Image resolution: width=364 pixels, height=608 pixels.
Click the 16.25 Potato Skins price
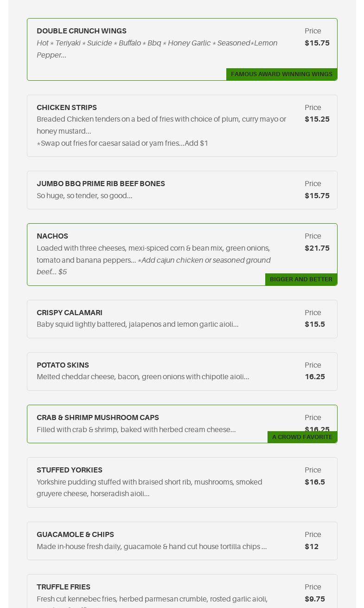tap(315, 376)
